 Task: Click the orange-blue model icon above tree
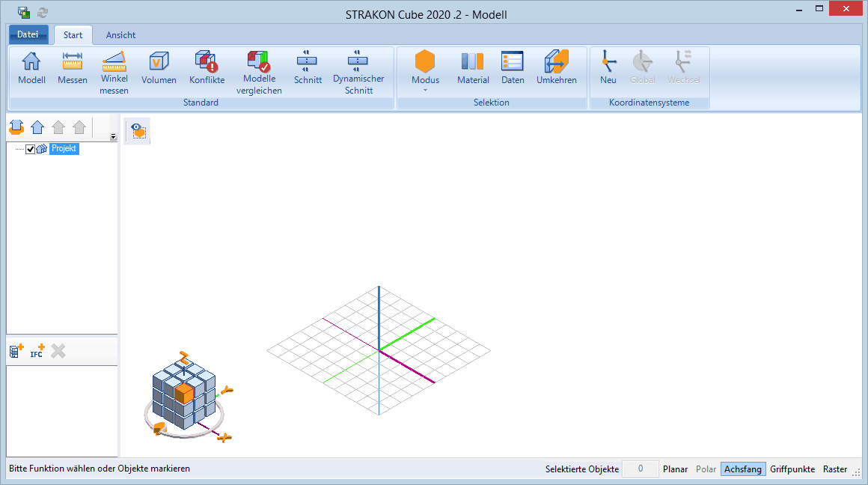tap(16, 127)
